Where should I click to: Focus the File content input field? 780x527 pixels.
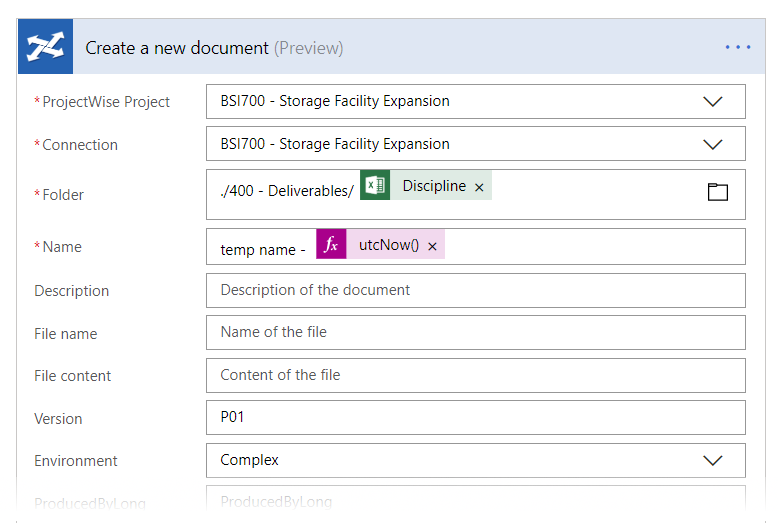(476, 375)
